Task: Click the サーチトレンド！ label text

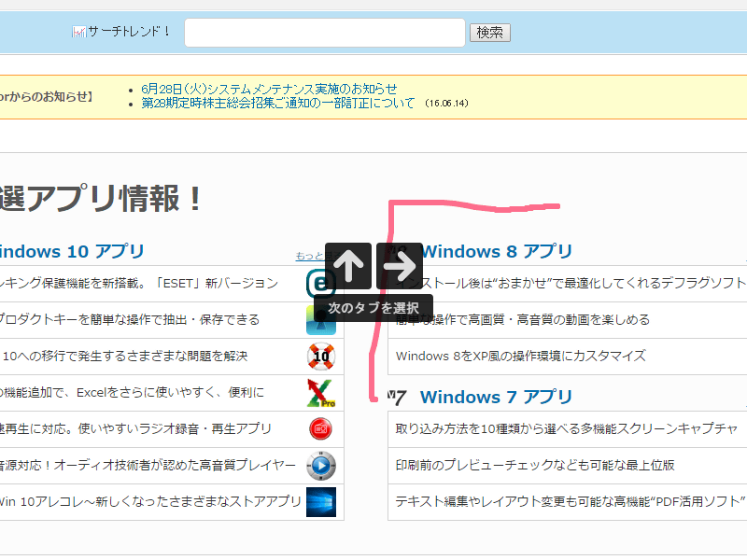Action: 130,32
